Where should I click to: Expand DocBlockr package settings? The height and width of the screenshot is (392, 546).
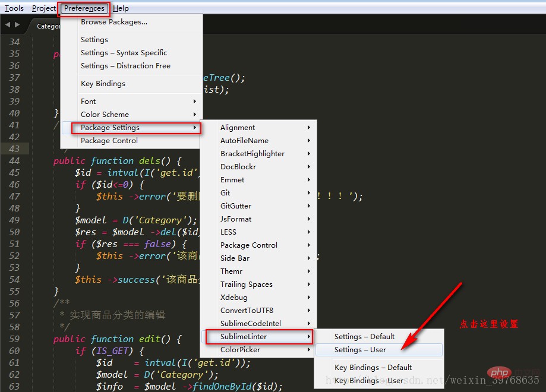(258, 167)
